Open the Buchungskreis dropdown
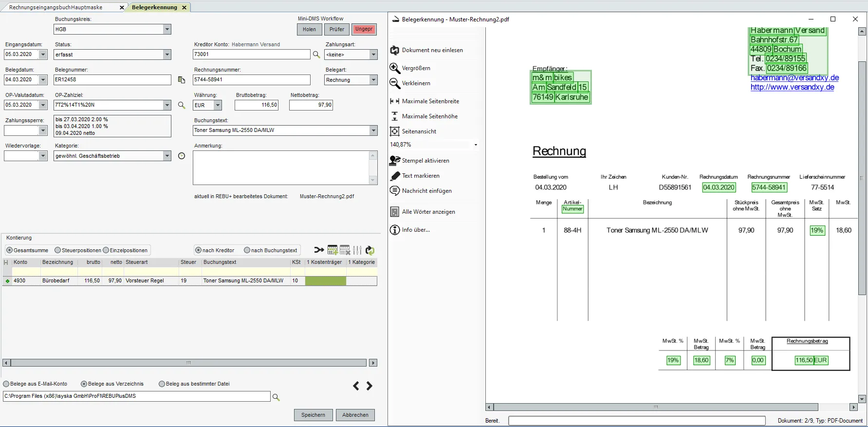The height and width of the screenshot is (427, 868). point(167,29)
